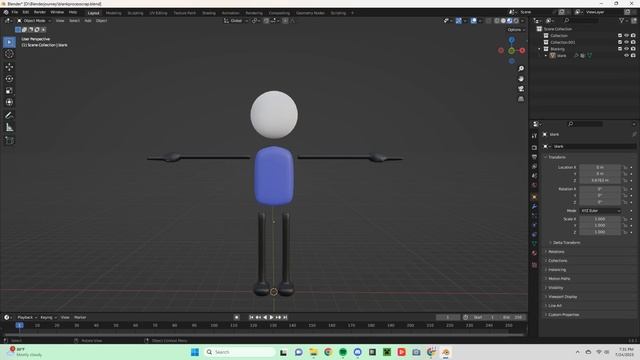Open the Physics properties tab

[x=534, y=225]
